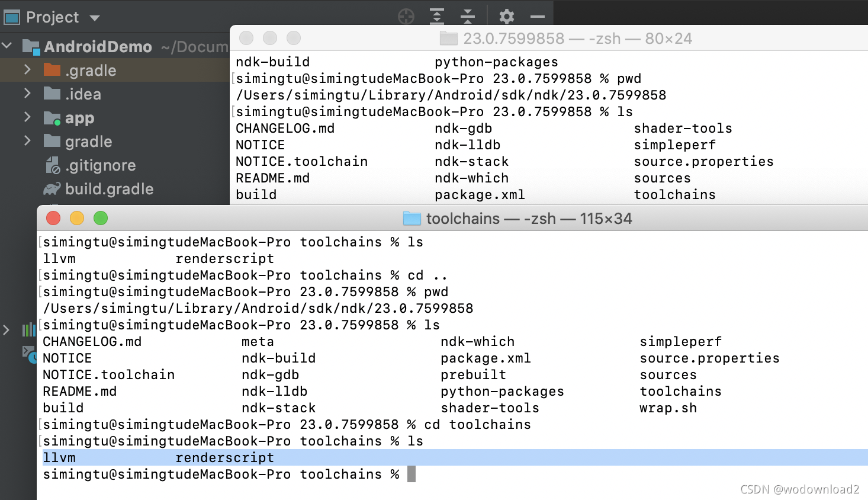Image resolution: width=868 pixels, height=500 pixels.
Task: Click highlighted 'renderscript' in last ls output
Action: (225, 457)
